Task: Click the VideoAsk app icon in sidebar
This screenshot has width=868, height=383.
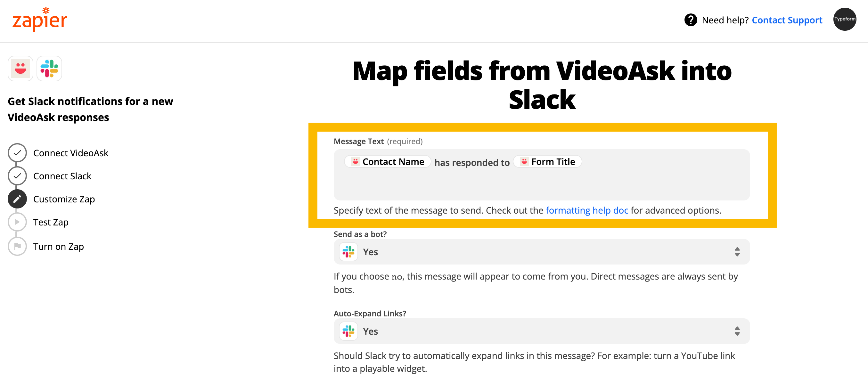Action: (x=20, y=69)
